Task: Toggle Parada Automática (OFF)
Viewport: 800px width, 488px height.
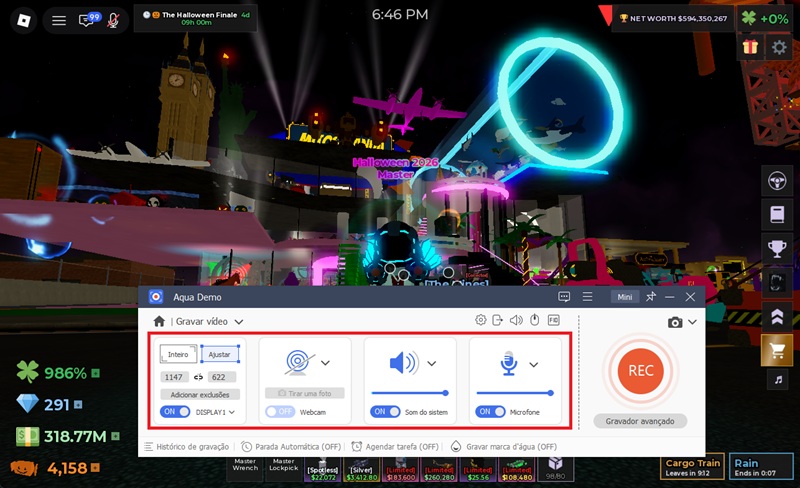Action: 291,447
